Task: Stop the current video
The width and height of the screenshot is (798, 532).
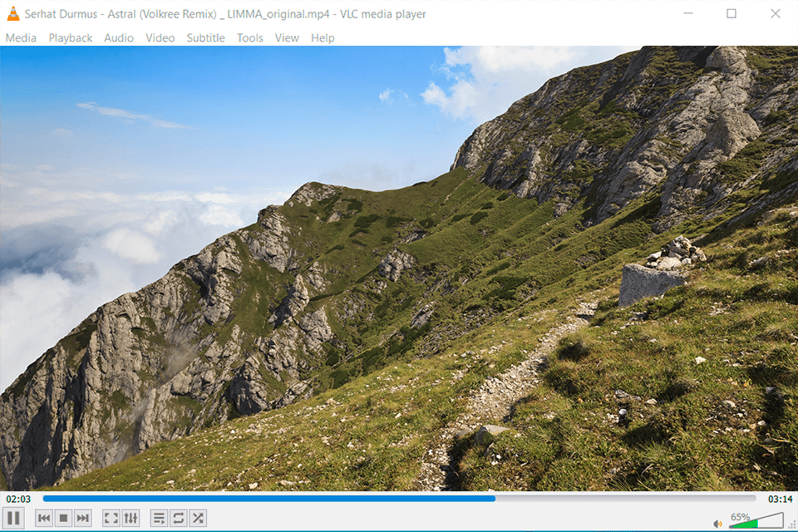Action: pyautogui.click(x=62, y=517)
